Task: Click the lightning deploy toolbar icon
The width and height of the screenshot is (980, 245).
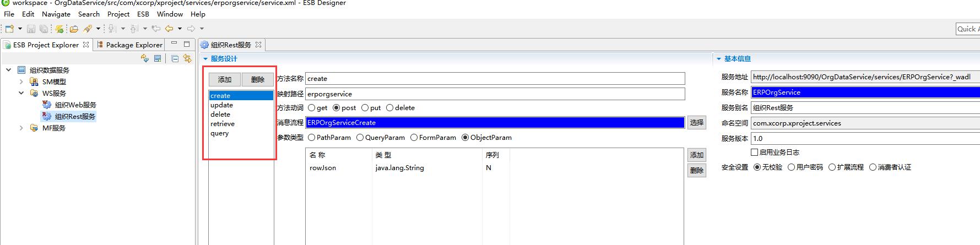Action: point(59,29)
